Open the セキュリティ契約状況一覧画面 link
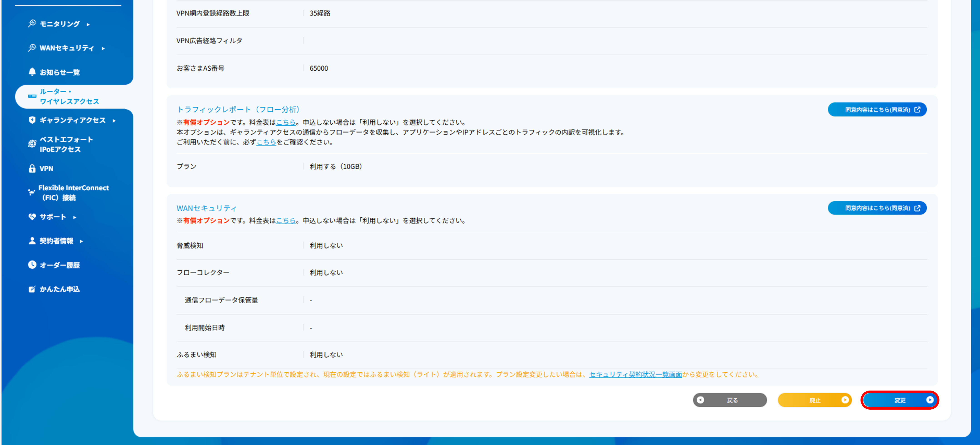Viewport: 980px width, 445px height. coord(635,374)
